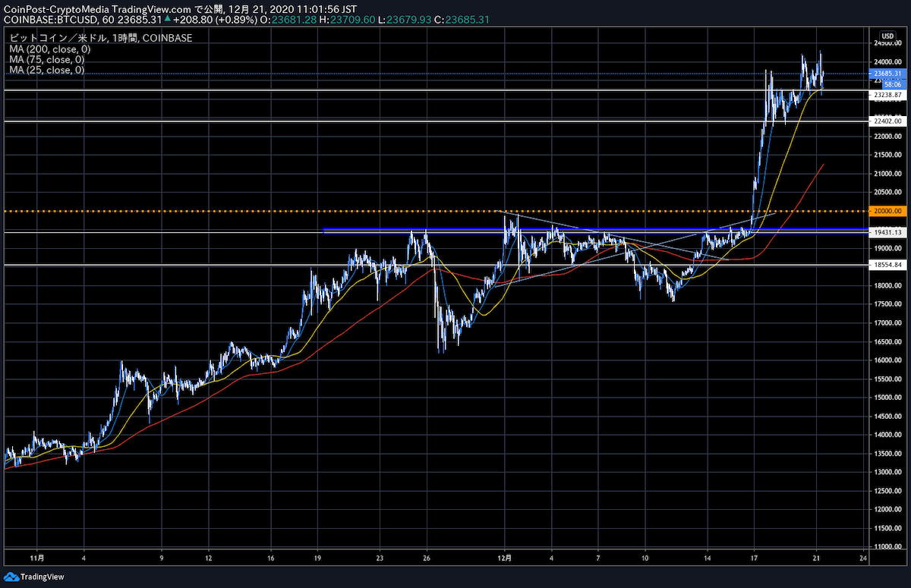The height and width of the screenshot is (588, 911).
Task: Click the 19431.13 price level label
Action: point(887,232)
